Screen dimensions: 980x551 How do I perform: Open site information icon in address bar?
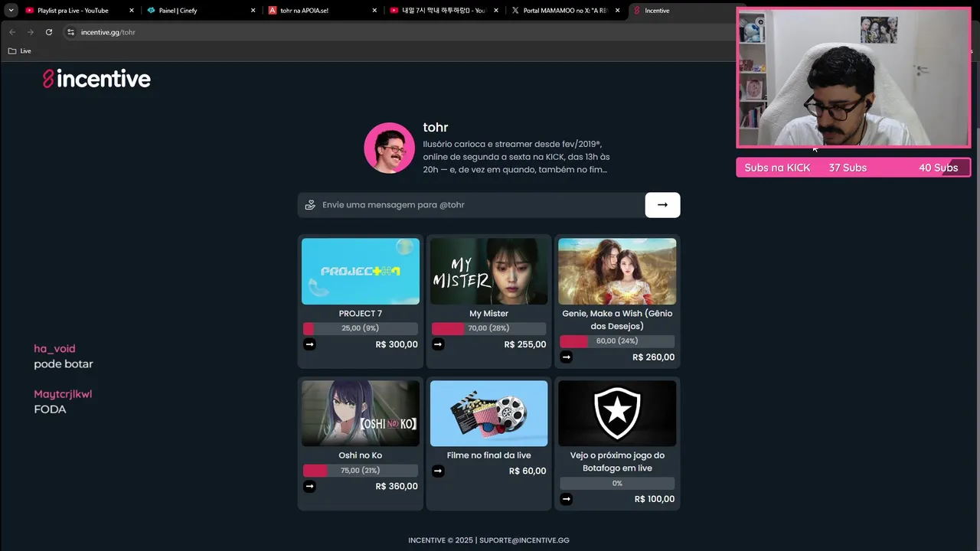pyautogui.click(x=70, y=32)
